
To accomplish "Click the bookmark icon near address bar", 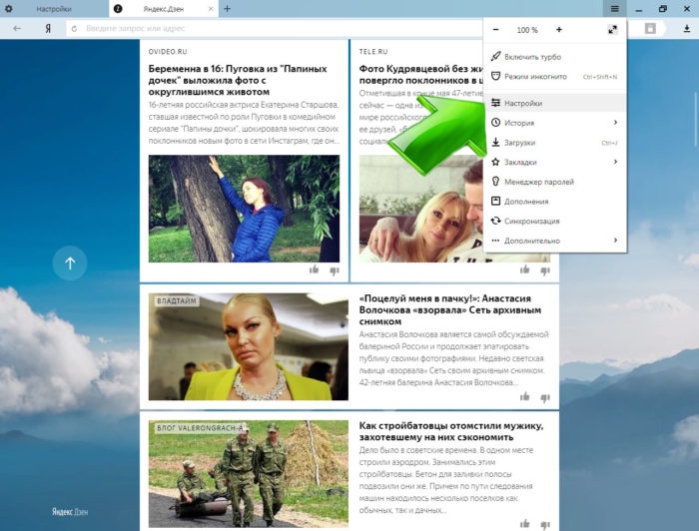I will (x=650, y=29).
